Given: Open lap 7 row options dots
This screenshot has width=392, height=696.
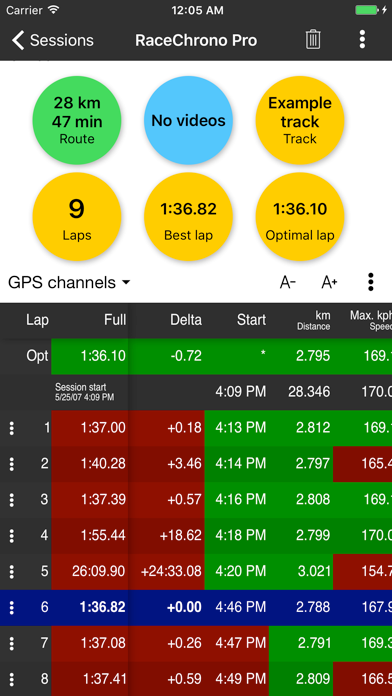Looking at the screenshot, I should coord(12,644).
